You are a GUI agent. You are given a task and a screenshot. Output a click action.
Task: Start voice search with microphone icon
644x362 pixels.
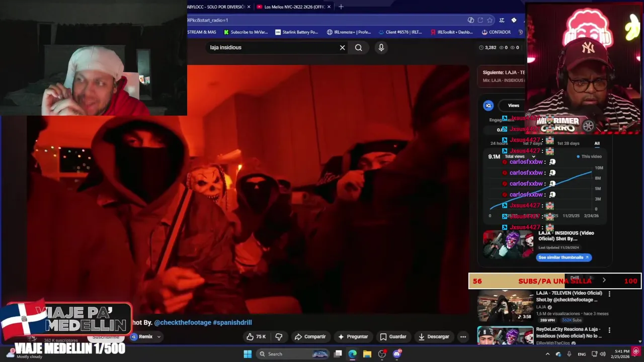(381, 47)
